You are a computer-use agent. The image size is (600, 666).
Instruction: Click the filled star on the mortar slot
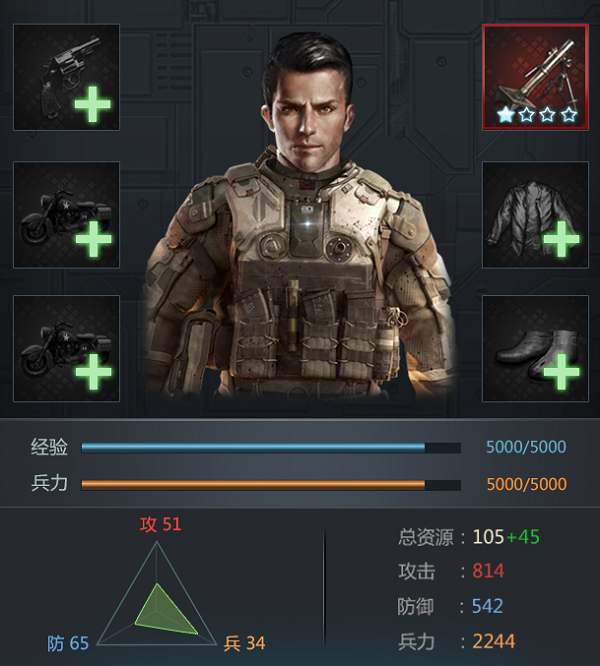(505, 114)
